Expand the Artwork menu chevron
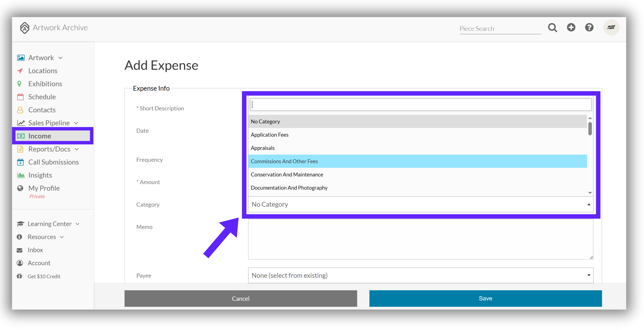This screenshot has height=330, width=644. [61, 58]
